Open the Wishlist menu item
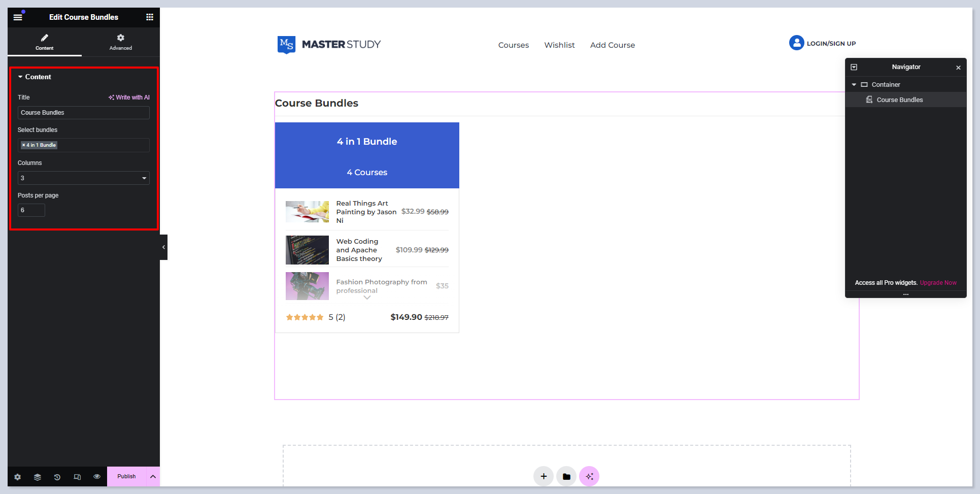Screen dimensions: 980x494 click(559, 45)
